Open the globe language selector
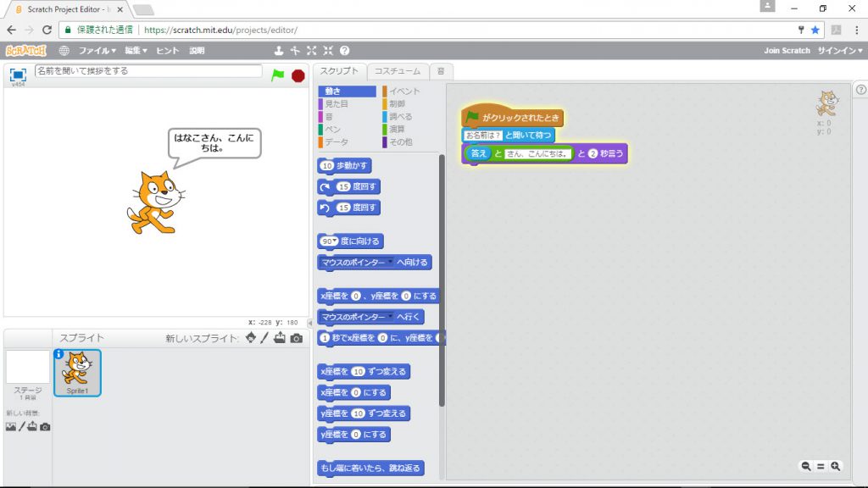 pos(64,50)
